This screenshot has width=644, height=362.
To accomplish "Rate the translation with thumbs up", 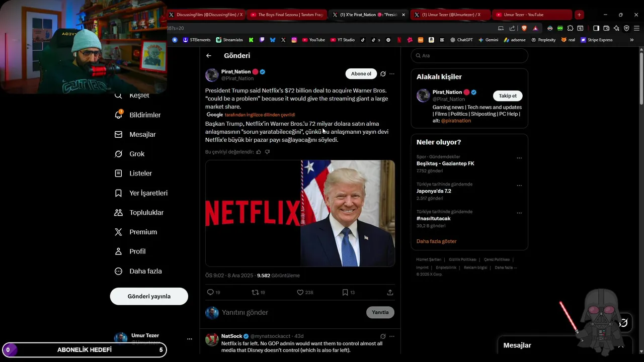I will coord(259,152).
